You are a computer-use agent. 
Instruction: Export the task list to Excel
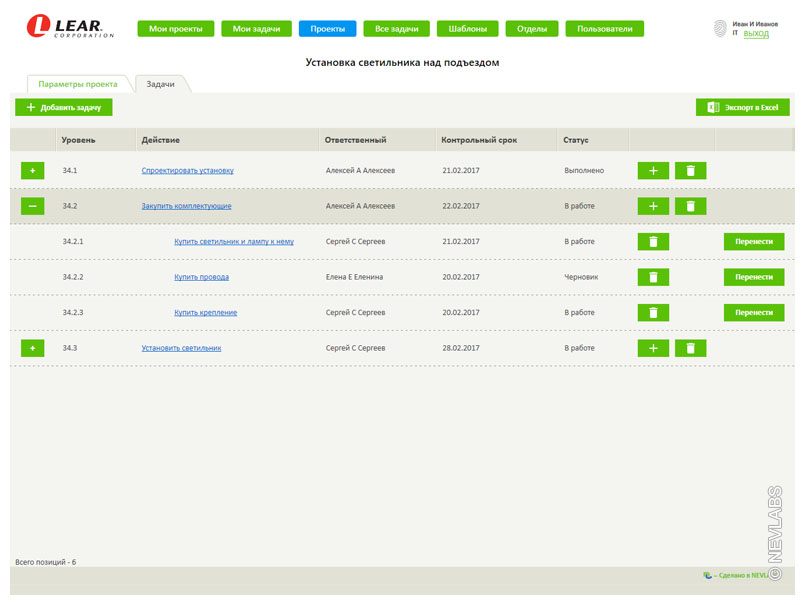coord(742,107)
